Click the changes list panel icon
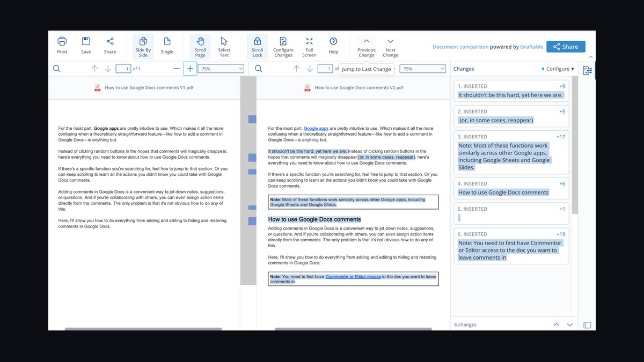 pos(587,70)
